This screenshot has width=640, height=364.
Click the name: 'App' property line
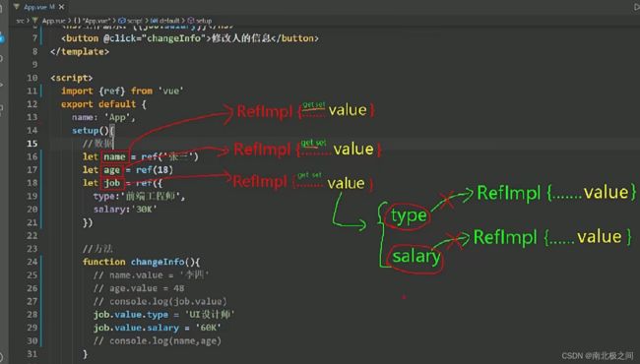(103, 117)
